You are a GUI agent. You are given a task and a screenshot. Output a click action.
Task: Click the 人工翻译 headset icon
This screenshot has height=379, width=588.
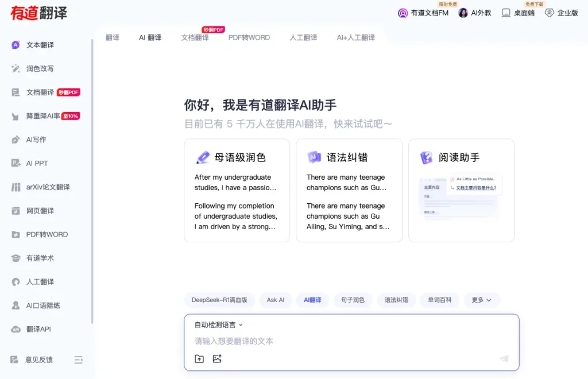click(x=16, y=282)
